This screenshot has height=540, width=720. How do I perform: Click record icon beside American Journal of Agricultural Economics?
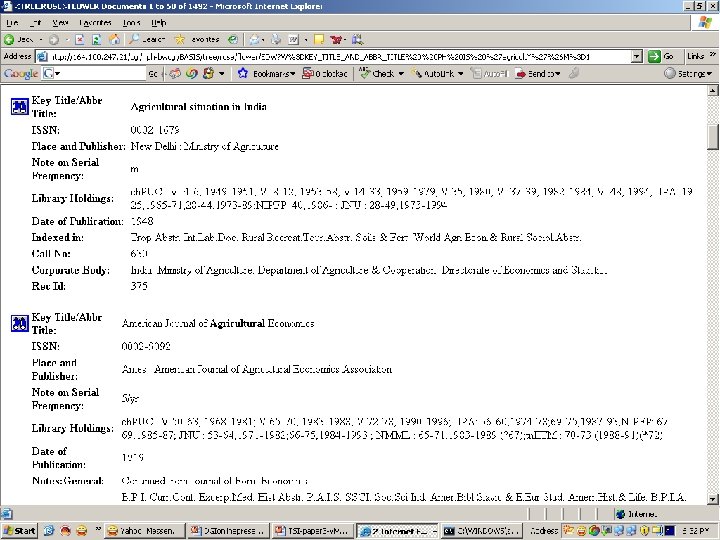tap(20, 323)
